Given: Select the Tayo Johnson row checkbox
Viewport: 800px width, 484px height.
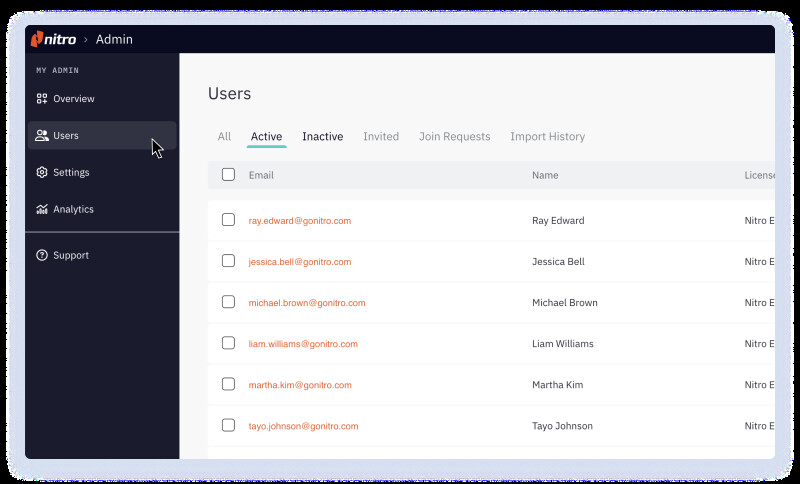Looking at the screenshot, I should (x=228, y=425).
